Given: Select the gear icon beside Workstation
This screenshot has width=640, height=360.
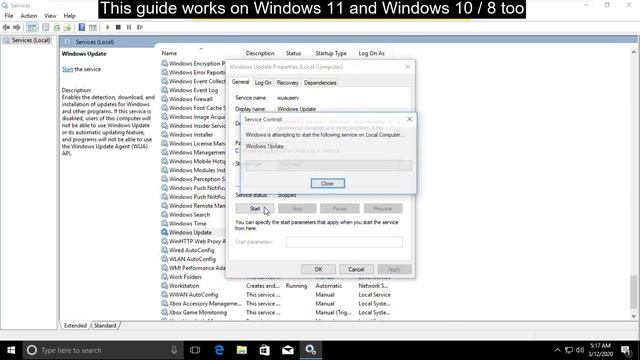Looking at the screenshot, I should pyautogui.click(x=164, y=286).
